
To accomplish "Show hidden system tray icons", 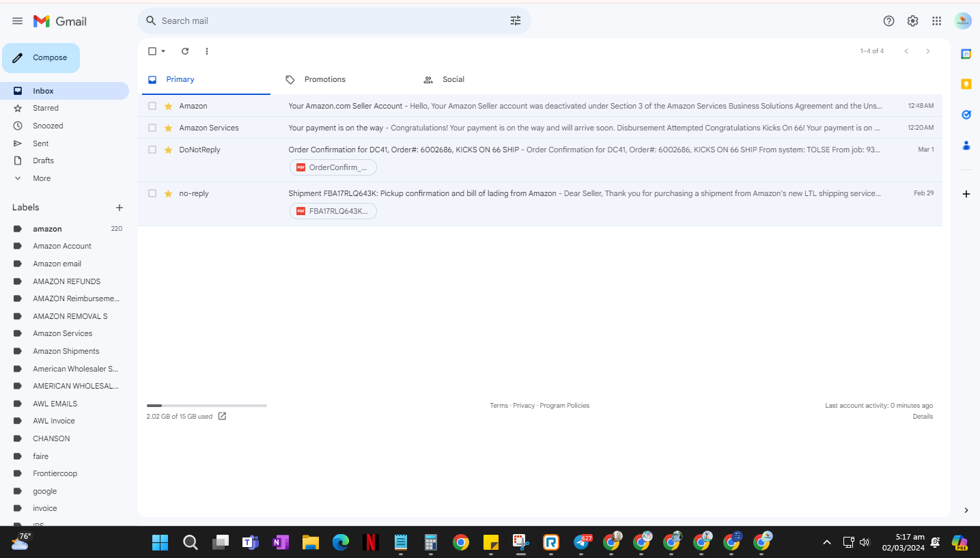I will click(826, 542).
